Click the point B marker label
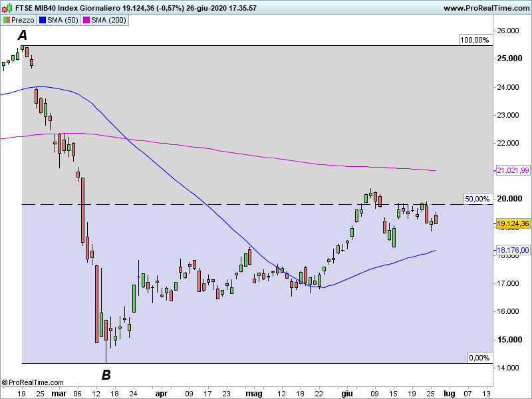Viewport: 532px width, 399px height. [x=106, y=375]
